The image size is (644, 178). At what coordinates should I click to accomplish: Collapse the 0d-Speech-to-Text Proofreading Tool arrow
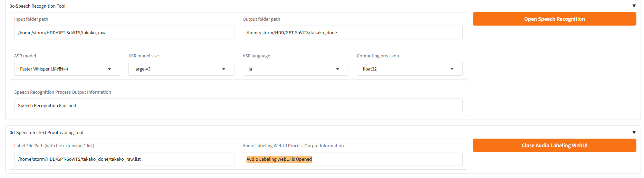pos(634,132)
